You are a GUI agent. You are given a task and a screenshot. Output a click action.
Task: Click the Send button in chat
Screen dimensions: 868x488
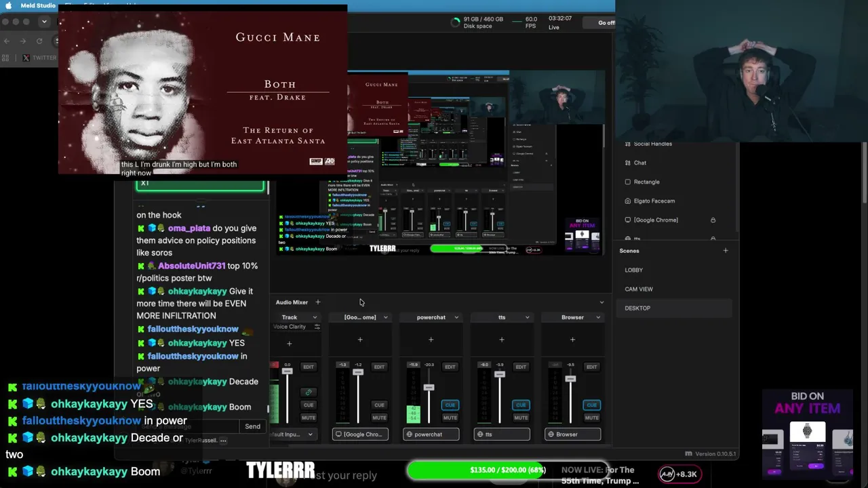pyautogui.click(x=252, y=426)
